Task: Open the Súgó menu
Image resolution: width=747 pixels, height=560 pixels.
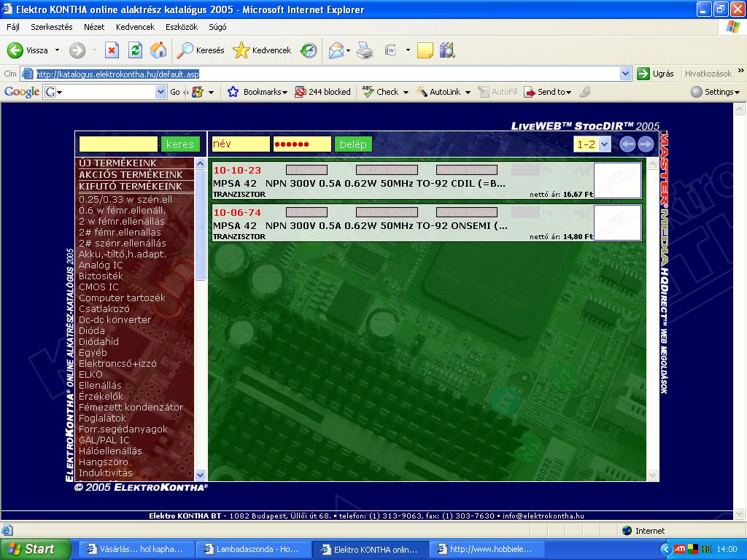Action: click(217, 27)
